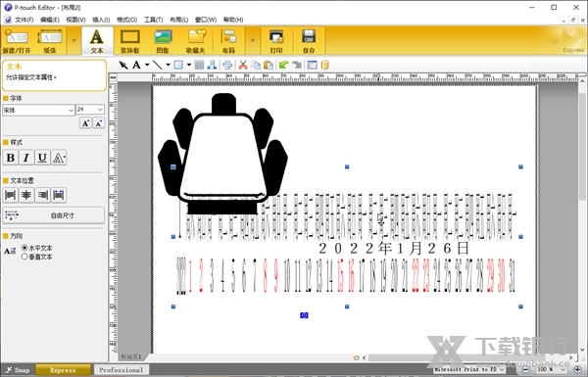Click the arrange text icon

[212, 65]
